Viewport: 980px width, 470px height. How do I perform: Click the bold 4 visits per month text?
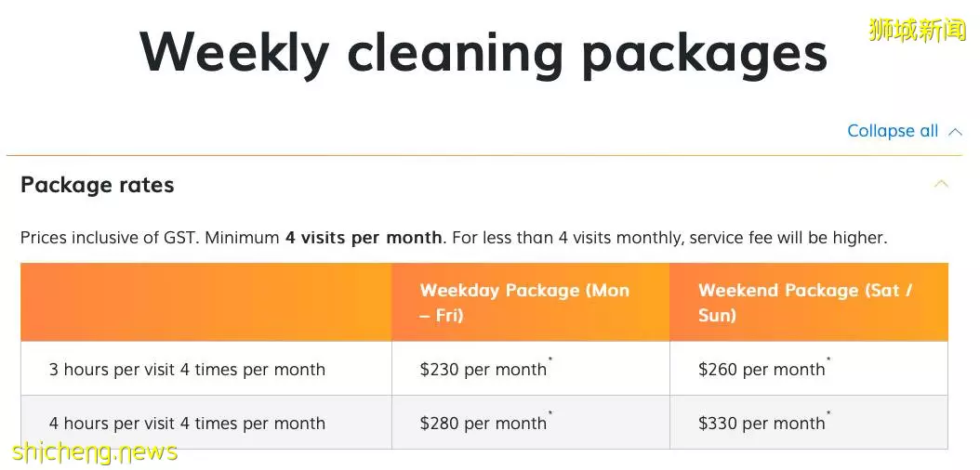click(364, 238)
